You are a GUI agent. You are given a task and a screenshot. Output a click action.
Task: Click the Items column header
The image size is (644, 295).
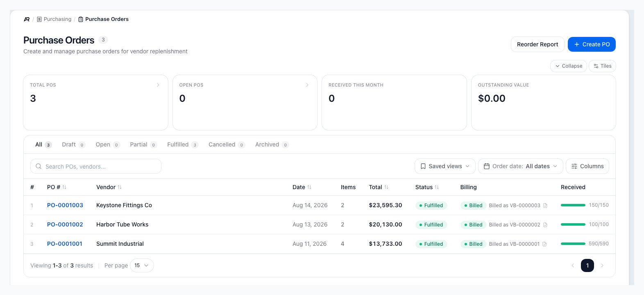348,187
